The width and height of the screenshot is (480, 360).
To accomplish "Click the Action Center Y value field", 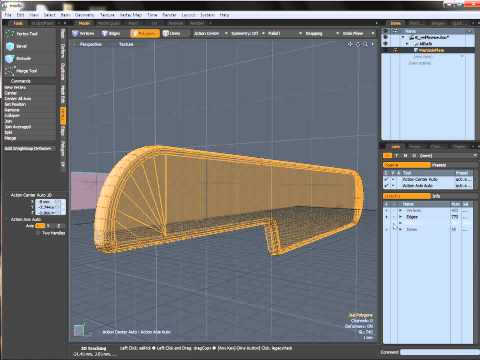I will 50,207.
